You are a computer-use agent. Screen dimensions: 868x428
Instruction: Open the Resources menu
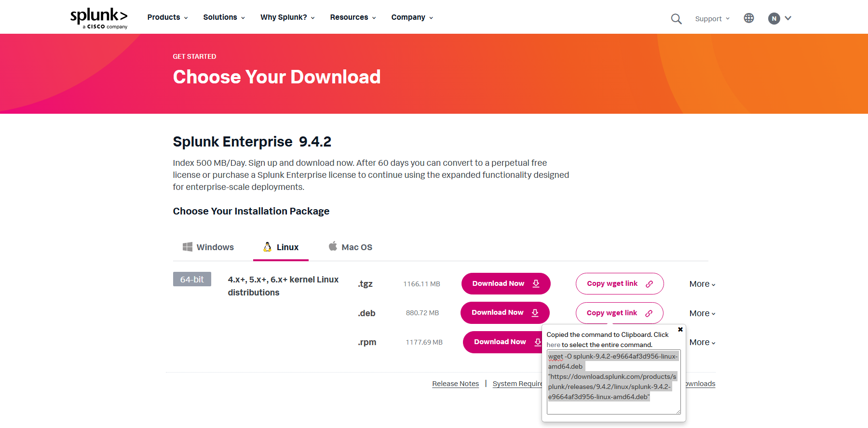click(x=353, y=17)
